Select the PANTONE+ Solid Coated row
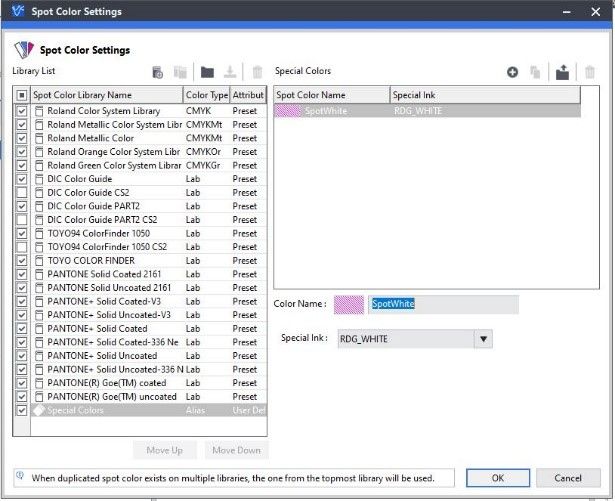The image size is (615, 501). (x=149, y=329)
